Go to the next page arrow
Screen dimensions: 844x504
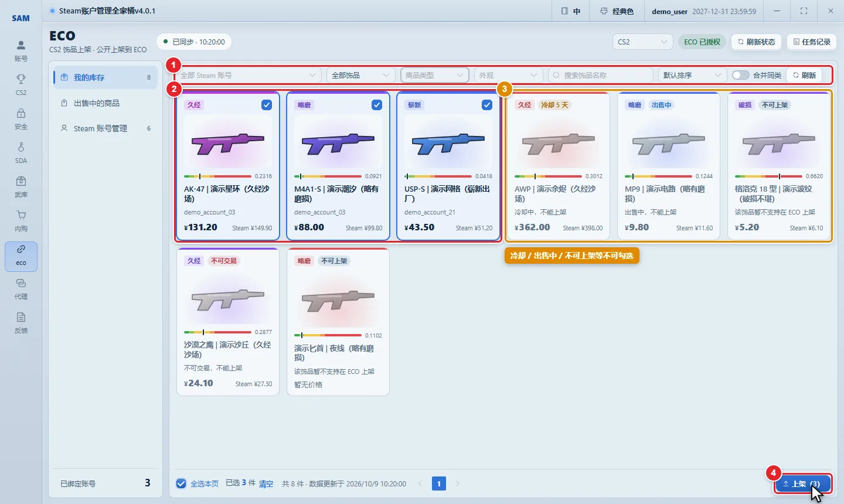click(458, 483)
